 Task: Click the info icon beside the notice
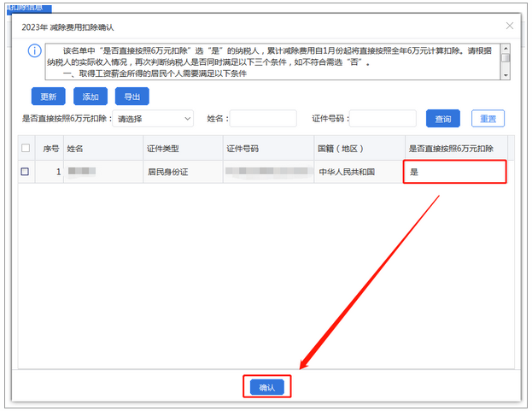34,51
